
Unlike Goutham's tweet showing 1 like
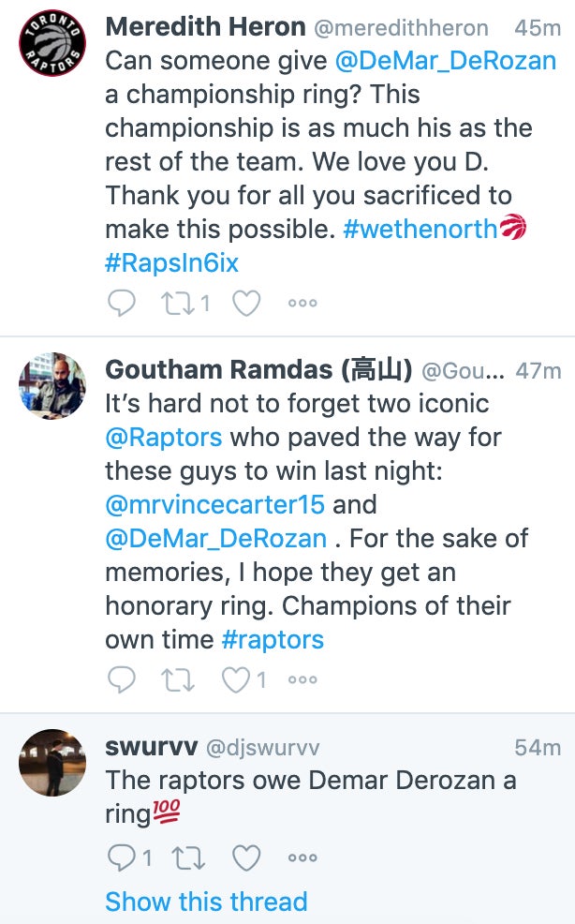coord(237,679)
